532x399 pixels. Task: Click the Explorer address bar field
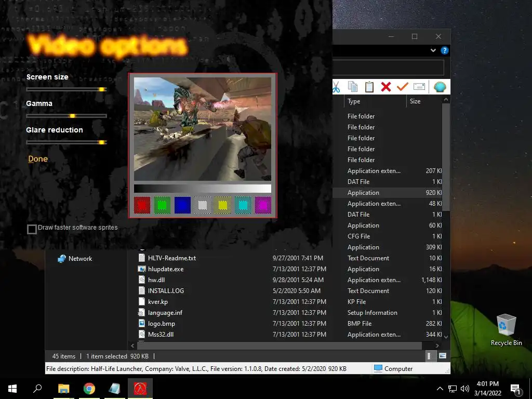coord(388,67)
